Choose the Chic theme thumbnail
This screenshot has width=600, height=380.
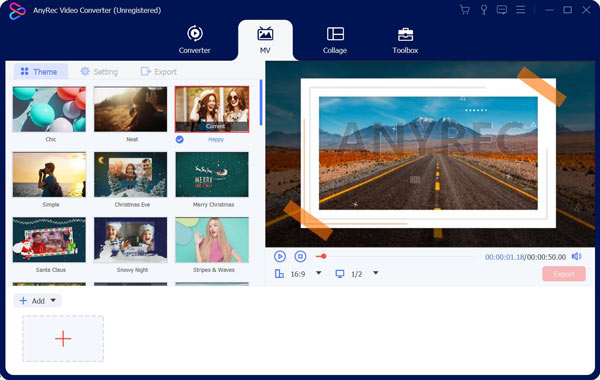tap(49, 109)
